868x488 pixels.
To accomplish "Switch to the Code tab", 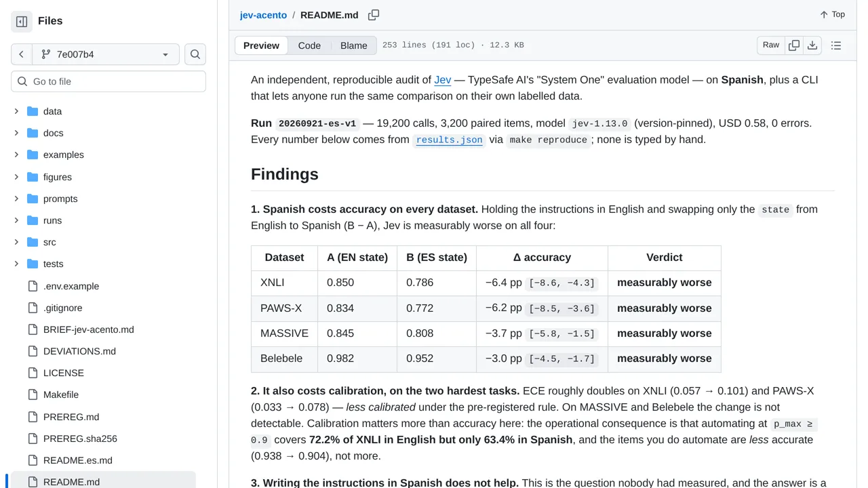I will click(309, 45).
